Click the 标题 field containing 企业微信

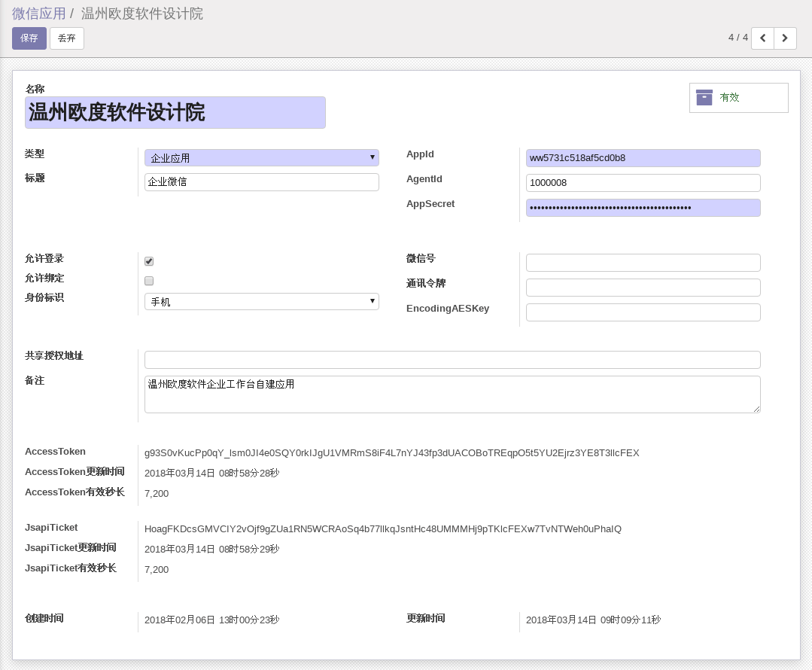tap(262, 182)
